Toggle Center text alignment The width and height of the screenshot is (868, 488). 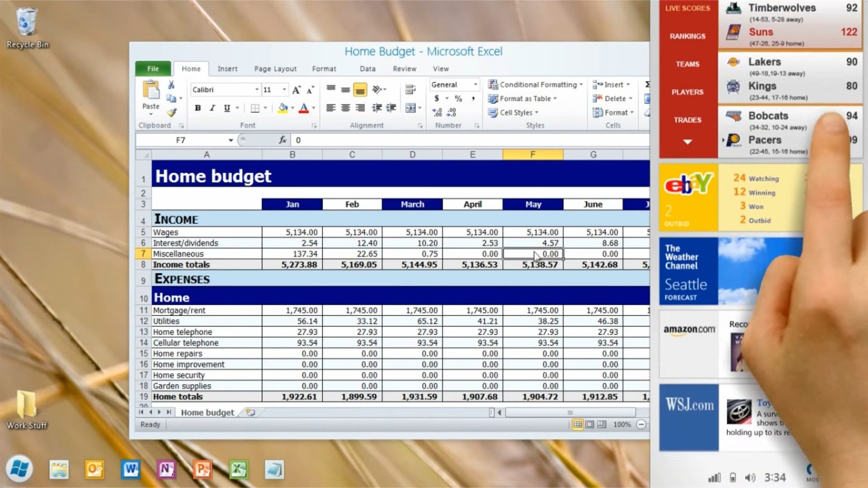345,108
